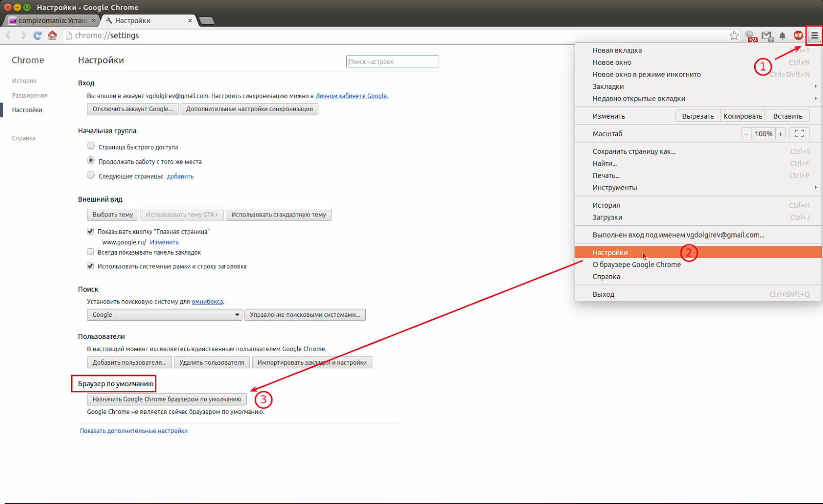Click 'Изменить' link next to www.google.ru/
The width and height of the screenshot is (823, 504).
coord(165,242)
